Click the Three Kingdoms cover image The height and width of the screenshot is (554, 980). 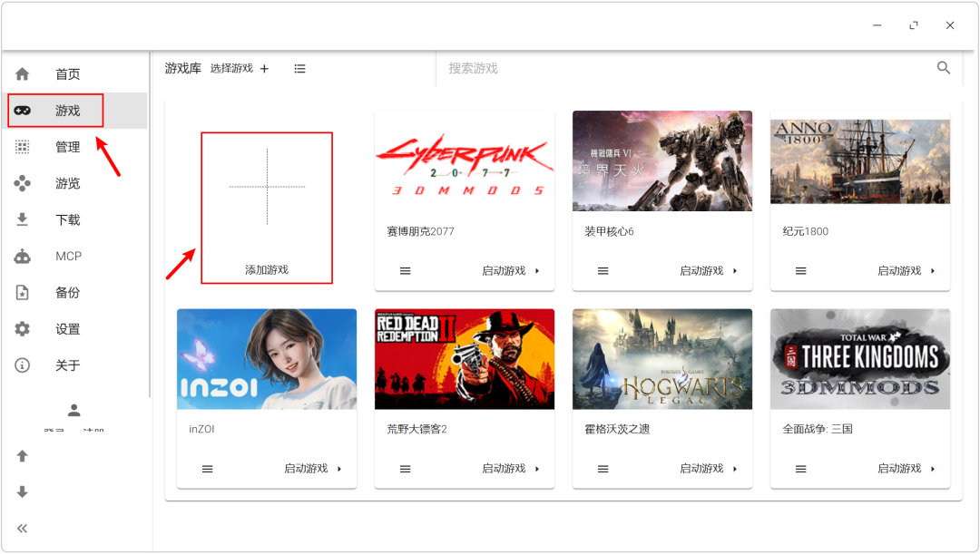pos(860,359)
